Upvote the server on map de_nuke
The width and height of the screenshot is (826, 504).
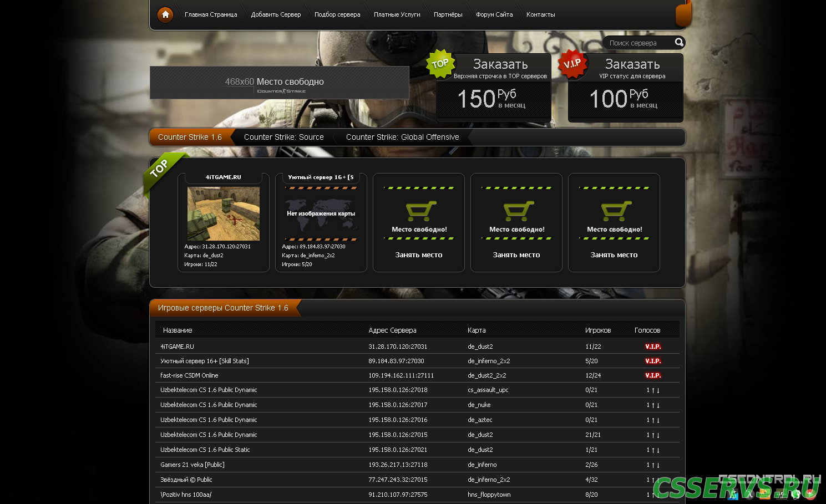click(x=653, y=405)
